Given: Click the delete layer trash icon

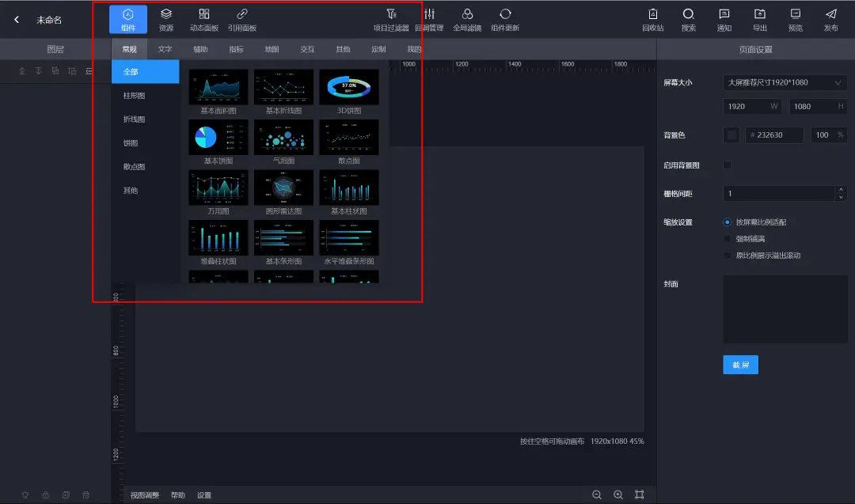Looking at the screenshot, I should (85, 495).
